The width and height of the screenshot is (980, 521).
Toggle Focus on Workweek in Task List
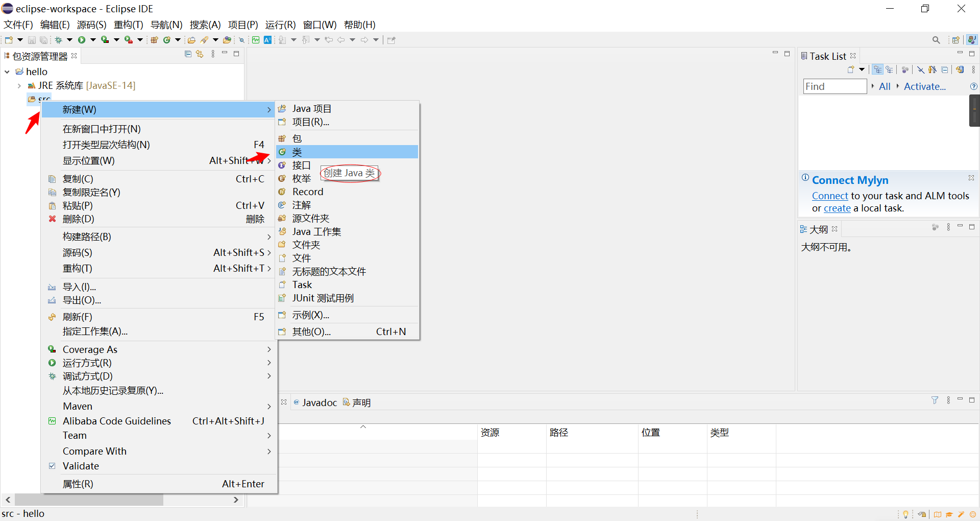(905, 70)
